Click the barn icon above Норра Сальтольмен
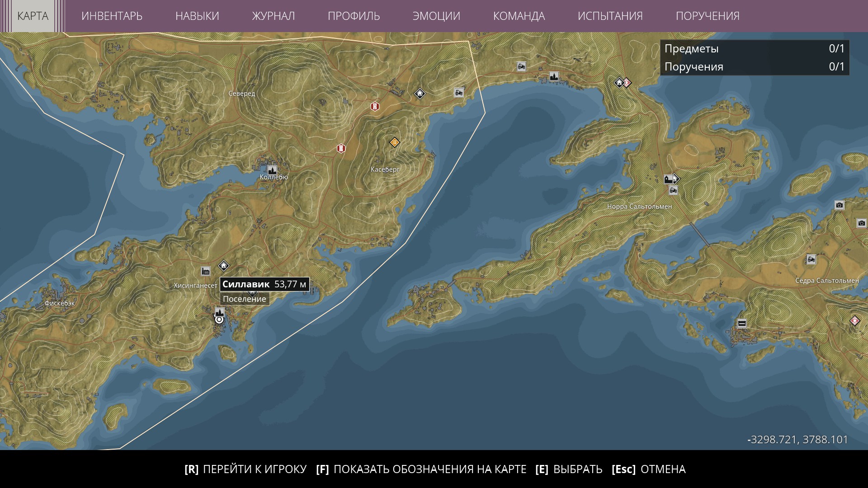Viewport: 868px width, 488px height. 668,179
